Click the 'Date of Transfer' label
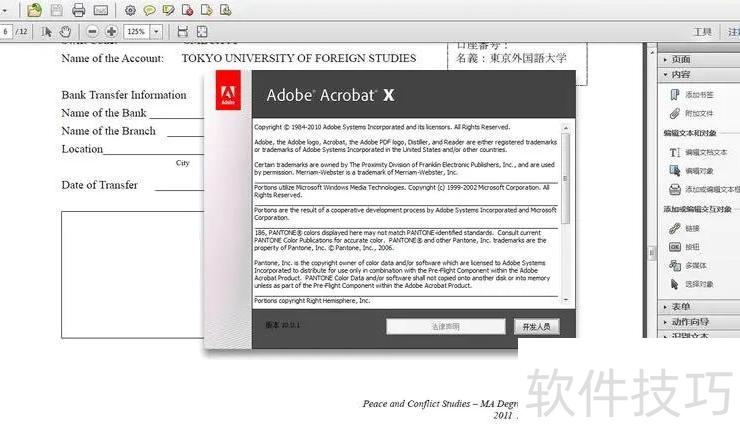Viewport: 740px width, 448px height. point(100,185)
